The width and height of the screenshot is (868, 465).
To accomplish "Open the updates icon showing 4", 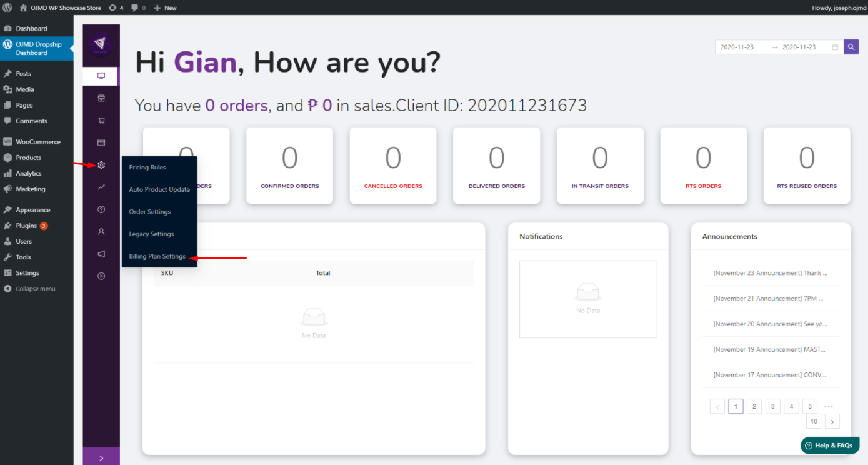I will tap(116, 7).
